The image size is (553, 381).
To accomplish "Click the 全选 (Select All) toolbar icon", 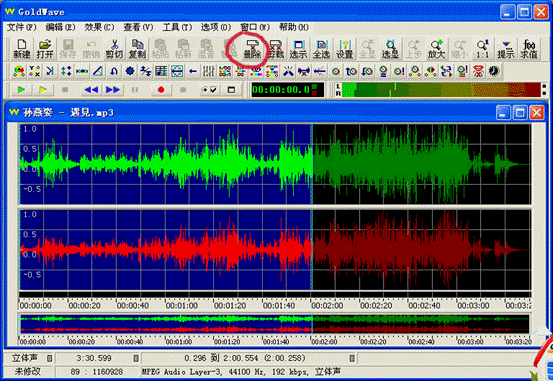I will point(321,49).
